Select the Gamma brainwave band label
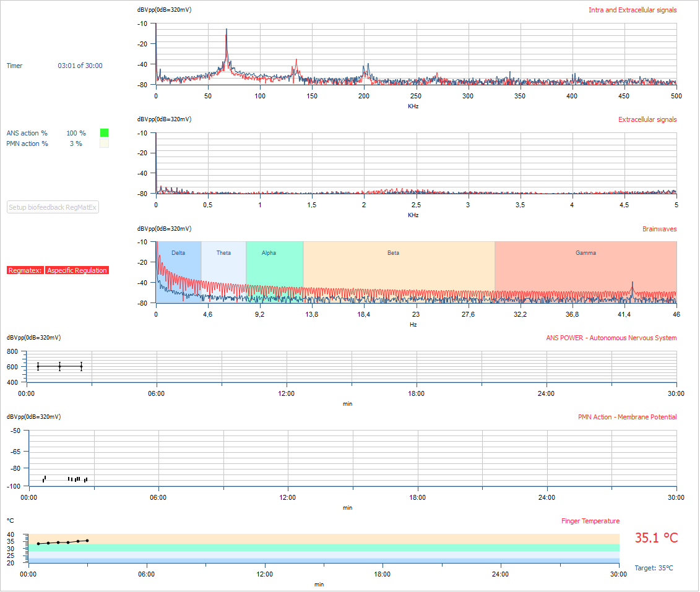Image resolution: width=700 pixels, height=592 pixels. click(x=585, y=253)
